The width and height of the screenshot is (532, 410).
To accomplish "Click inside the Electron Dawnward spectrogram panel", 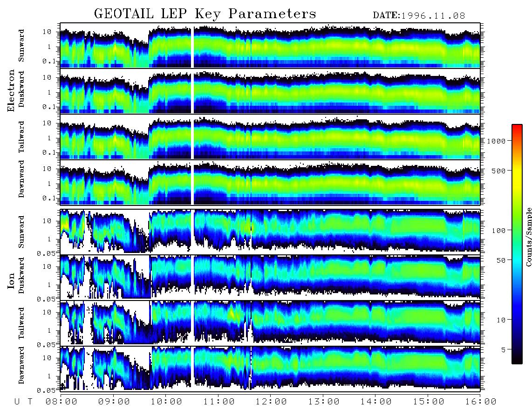I will (x=270, y=183).
